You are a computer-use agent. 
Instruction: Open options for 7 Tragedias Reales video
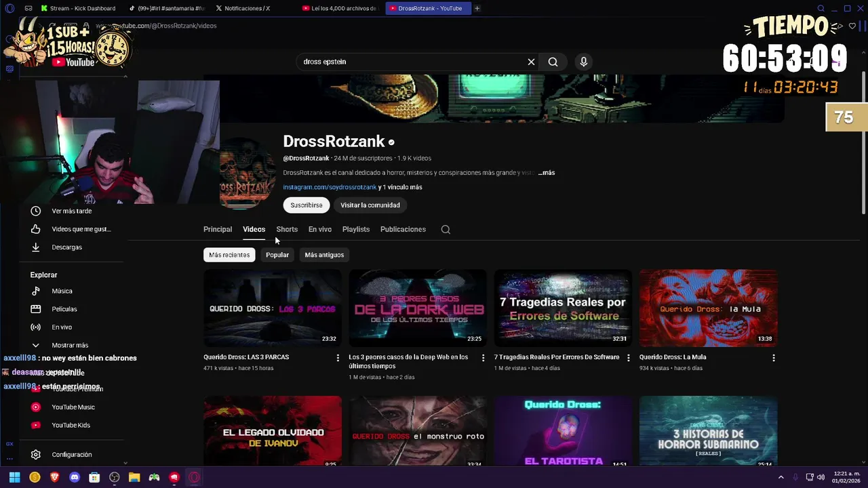[628, 358]
